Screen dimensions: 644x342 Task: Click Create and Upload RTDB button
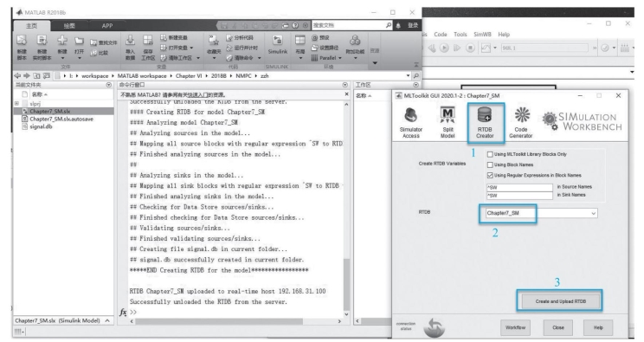coord(561,301)
